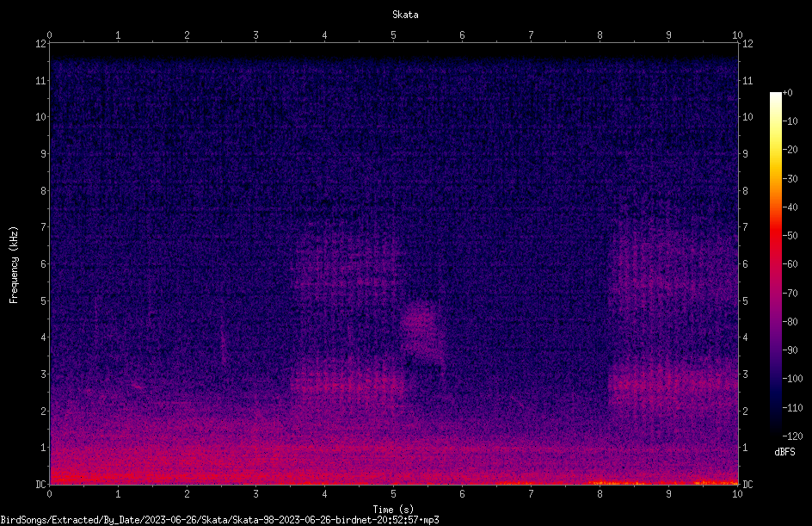Click the "10" tick on the top time axis
This screenshot has width=812, height=526.
coord(737,35)
